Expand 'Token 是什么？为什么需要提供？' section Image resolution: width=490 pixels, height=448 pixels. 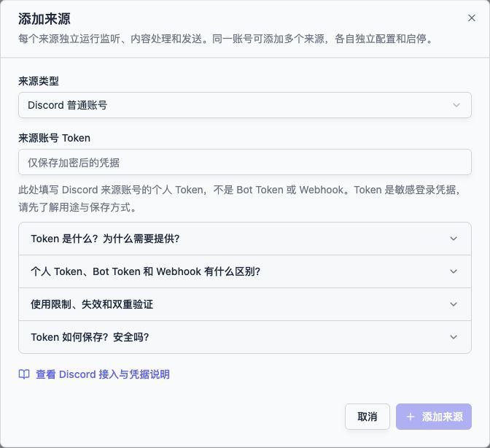pos(245,239)
